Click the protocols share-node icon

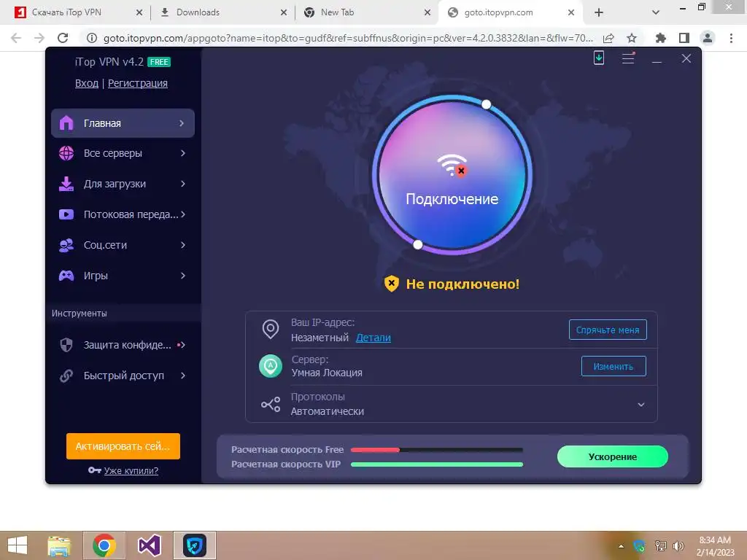point(271,404)
